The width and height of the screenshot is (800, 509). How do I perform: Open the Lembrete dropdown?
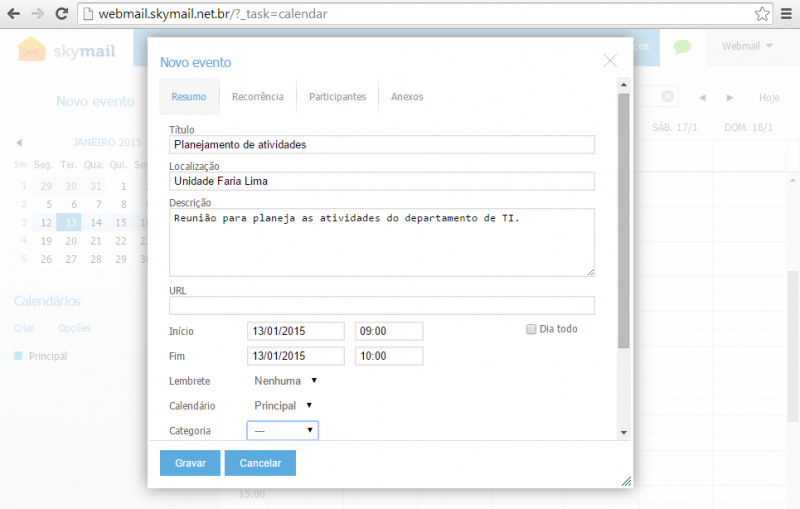click(285, 381)
